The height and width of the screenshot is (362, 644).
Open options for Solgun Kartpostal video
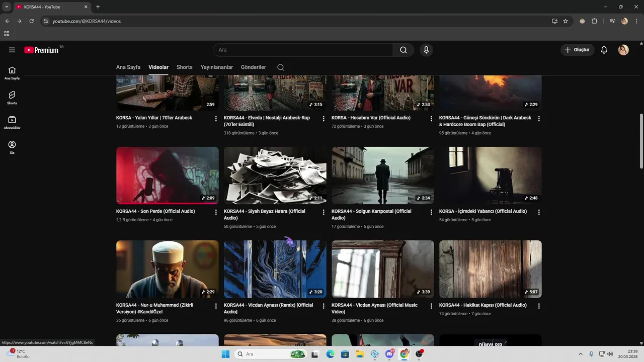tap(431, 212)
